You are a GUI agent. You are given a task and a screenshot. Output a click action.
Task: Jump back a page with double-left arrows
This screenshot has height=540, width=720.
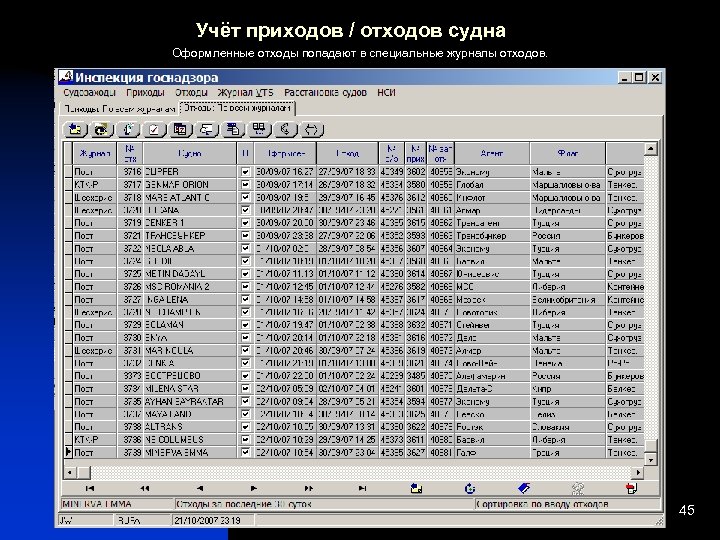coord(145,489)
